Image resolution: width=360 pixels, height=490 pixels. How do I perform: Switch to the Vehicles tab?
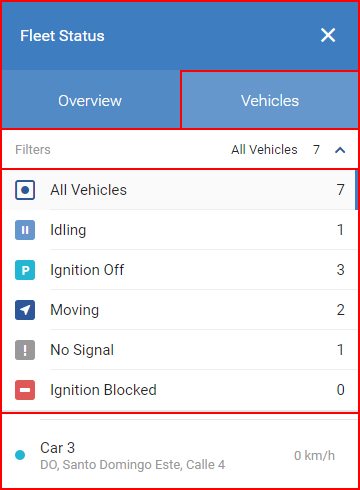point(270,100)
